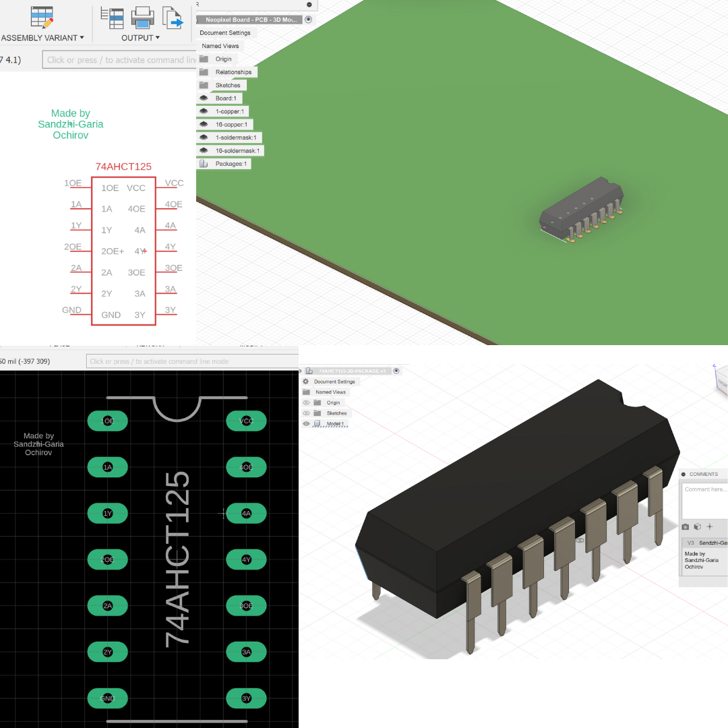Select the Neopixel Board - PCB - 3D Model root

[x=251, y=20]
